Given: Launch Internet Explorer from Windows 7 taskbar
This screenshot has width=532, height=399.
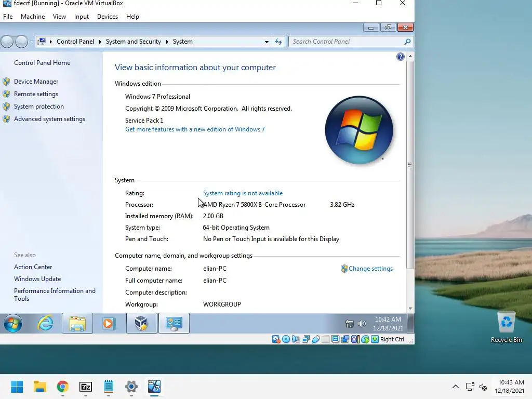Looking at the screenshot, I should click(45, 323).
